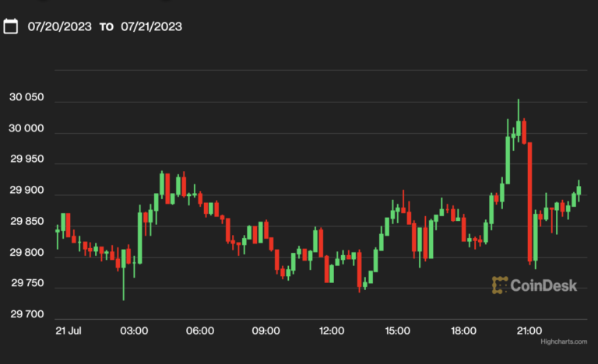Click the 03:00 time axis label
This screenshot has height=364, width=598.
tap(135, 331)
